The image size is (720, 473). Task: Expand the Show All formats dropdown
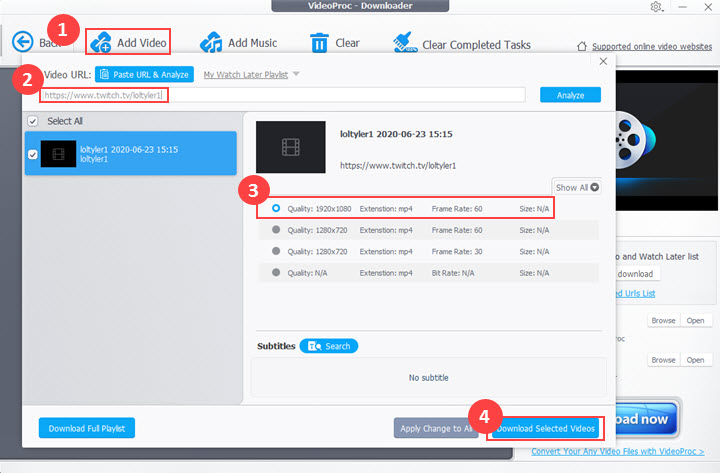point(577,187)
